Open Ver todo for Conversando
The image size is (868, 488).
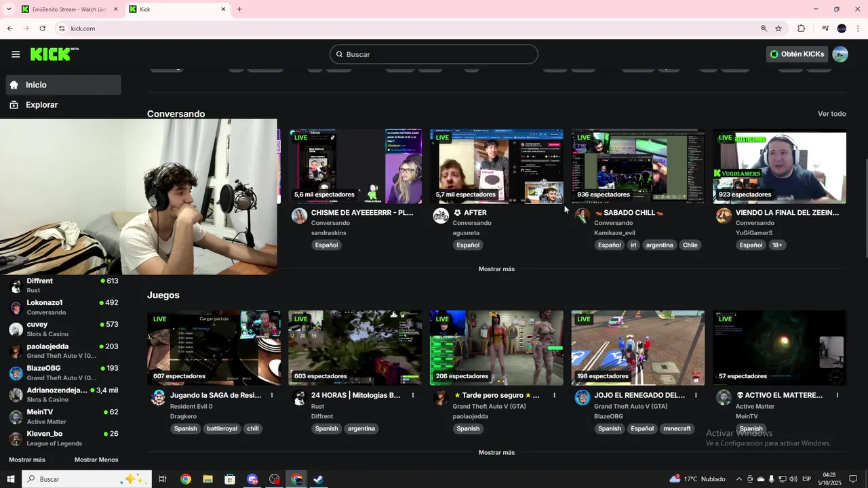click(832, 114)
